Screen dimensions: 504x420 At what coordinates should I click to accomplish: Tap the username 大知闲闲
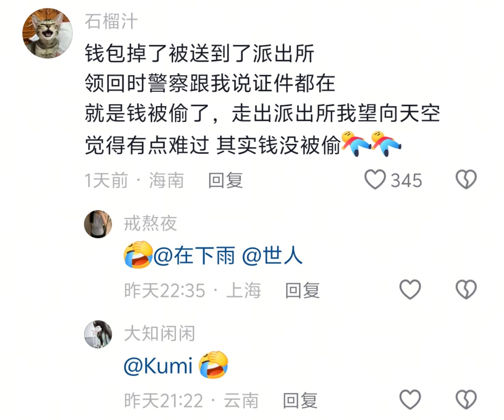click(159, 333)
